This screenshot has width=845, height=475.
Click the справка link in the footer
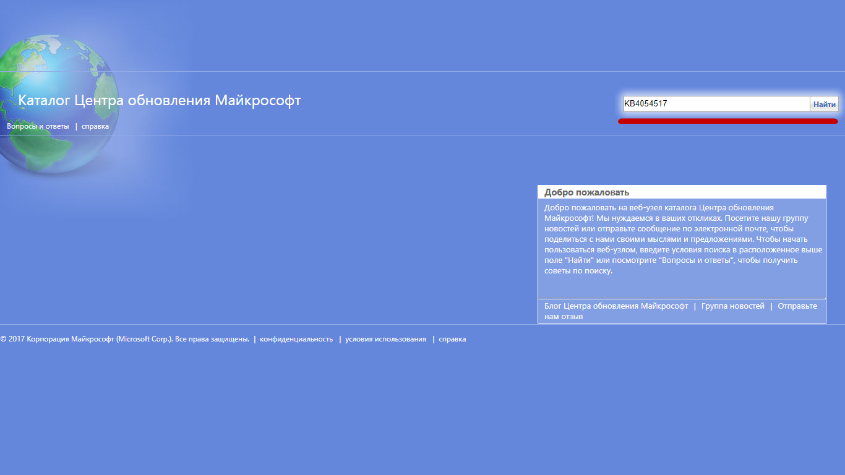point(452,339)
